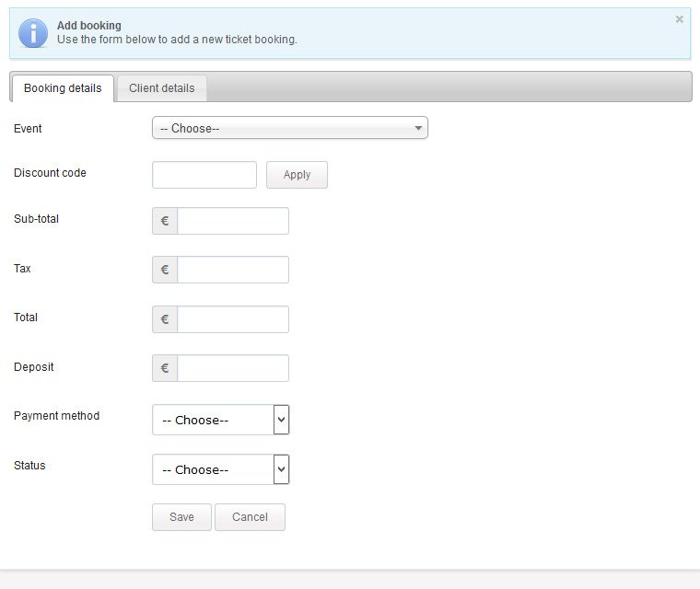Open the Event dropdown

coord(290,128)
